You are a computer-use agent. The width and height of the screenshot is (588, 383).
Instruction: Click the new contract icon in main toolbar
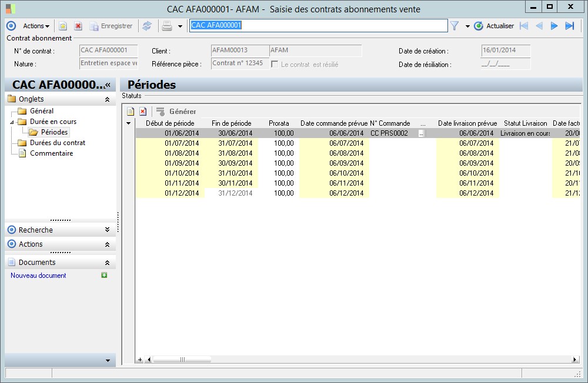(x=63, y=26)
